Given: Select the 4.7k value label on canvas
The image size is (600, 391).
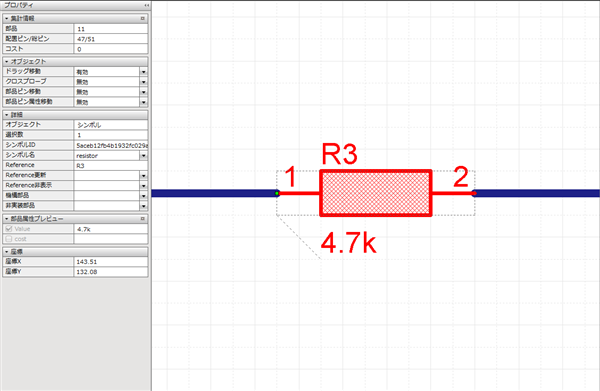Looking at the screenshot, I should click(349, 244).
